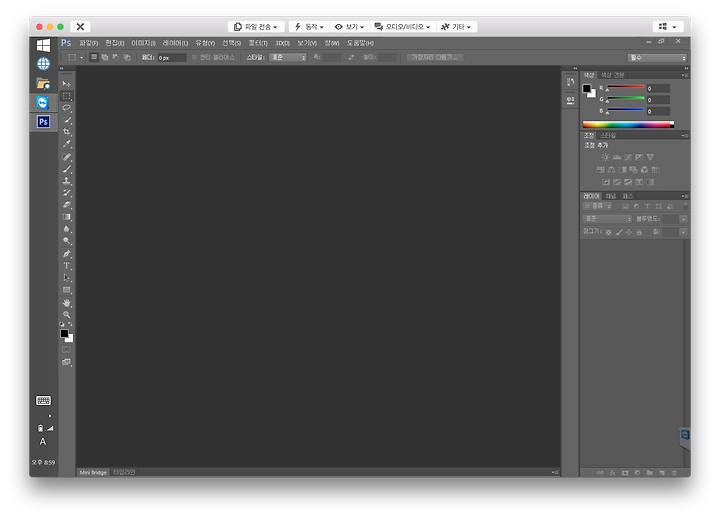The image size is (720, 519).
Task: Open the Color panel options menu
Action: [x=685, y=75]
